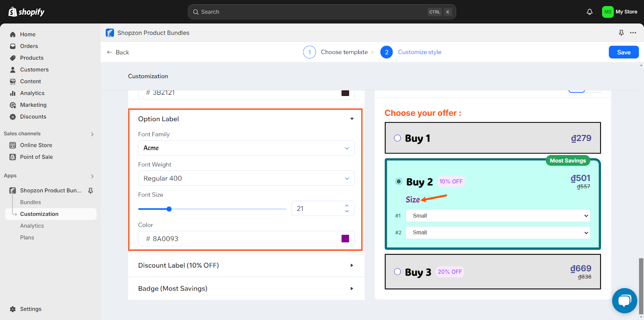This screenshot has width=644, height=320.
Task: Expand the Sales channels chevron
Action: coord(92,134)
